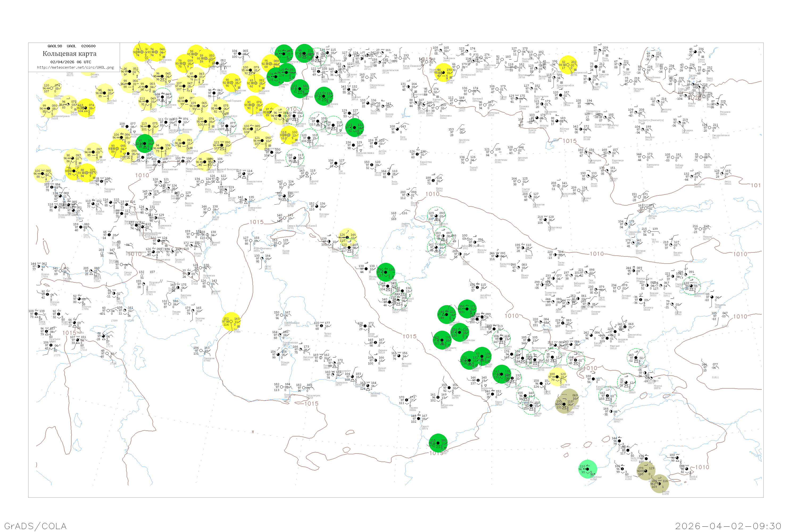798x532 pixels.
Task: Click the 02/04/2026 06 UTC date label
Action: [70, 62]
